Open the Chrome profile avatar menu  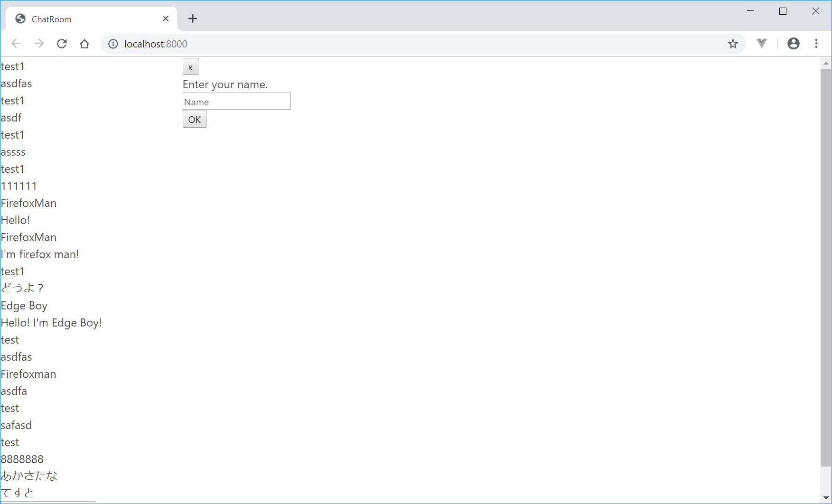pos(794,44)
